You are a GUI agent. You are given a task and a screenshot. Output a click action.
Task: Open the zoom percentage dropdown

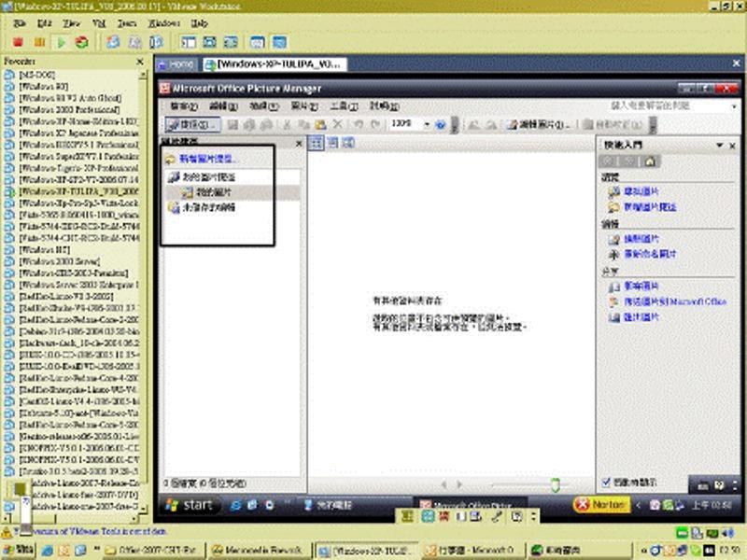pos(427,125)
